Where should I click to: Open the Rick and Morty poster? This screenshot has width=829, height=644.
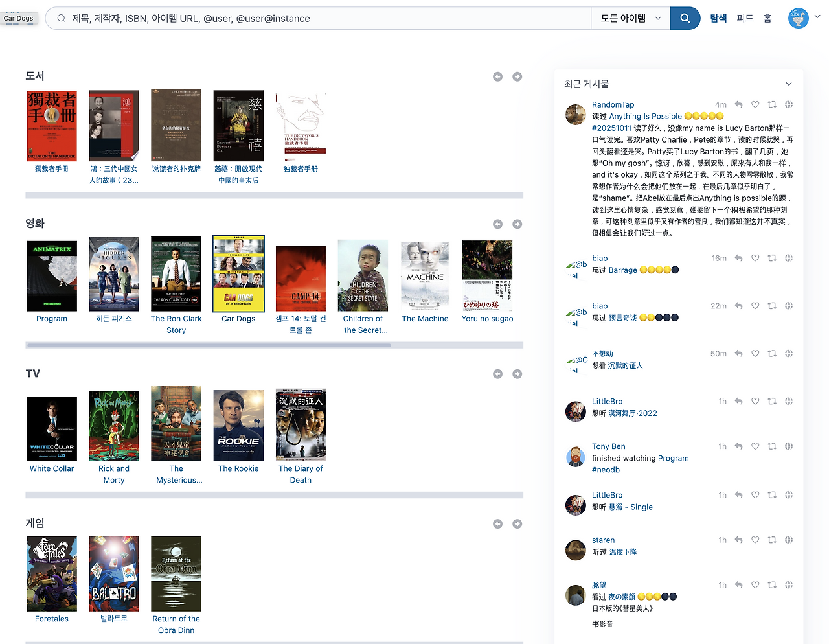114,426
